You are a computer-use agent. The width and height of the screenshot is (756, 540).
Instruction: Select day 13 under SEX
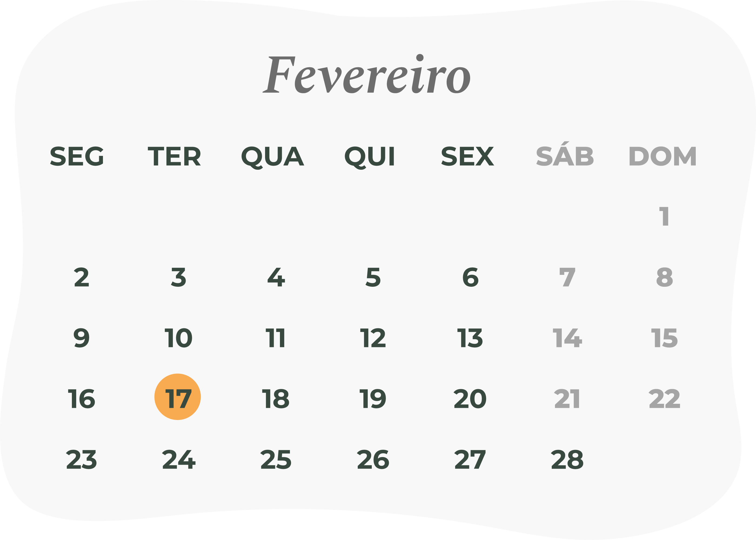(470, 338)
